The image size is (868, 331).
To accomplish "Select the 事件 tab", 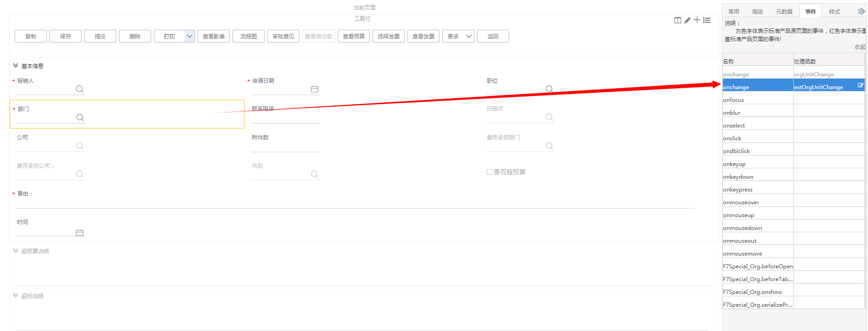I will coord(810,12).
